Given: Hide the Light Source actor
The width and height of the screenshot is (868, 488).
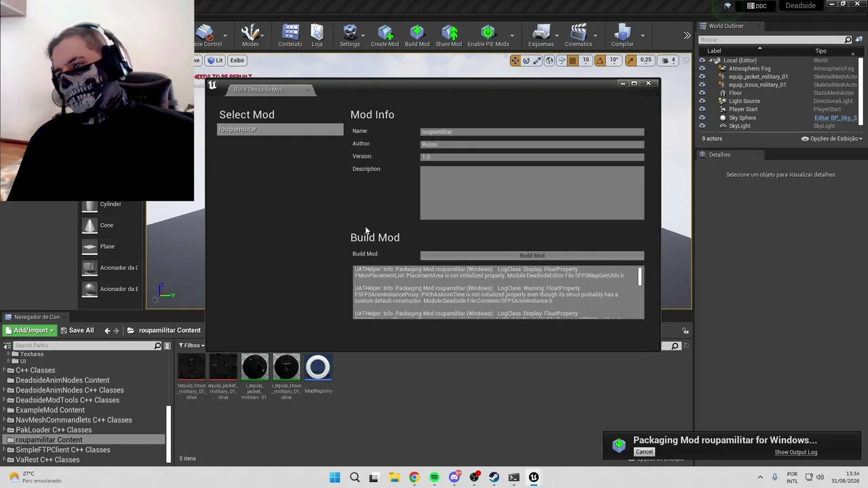Looking at the screenshot, I should point(702,101).
